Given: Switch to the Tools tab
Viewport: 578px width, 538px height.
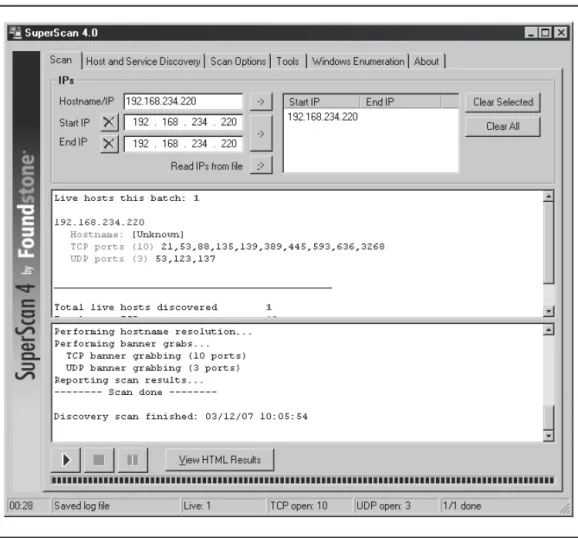Looking at the screenshot, I should point(288,61).
